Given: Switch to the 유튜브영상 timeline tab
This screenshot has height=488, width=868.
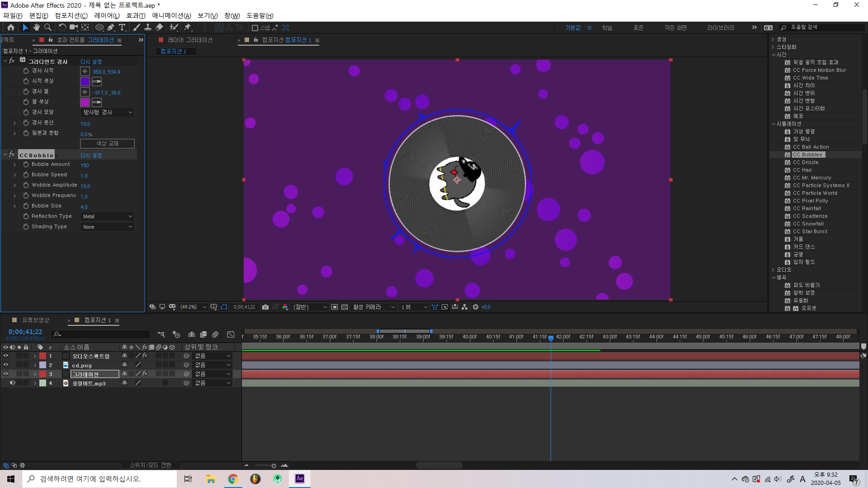Looking at the screenshot, I should coord(36,320).
